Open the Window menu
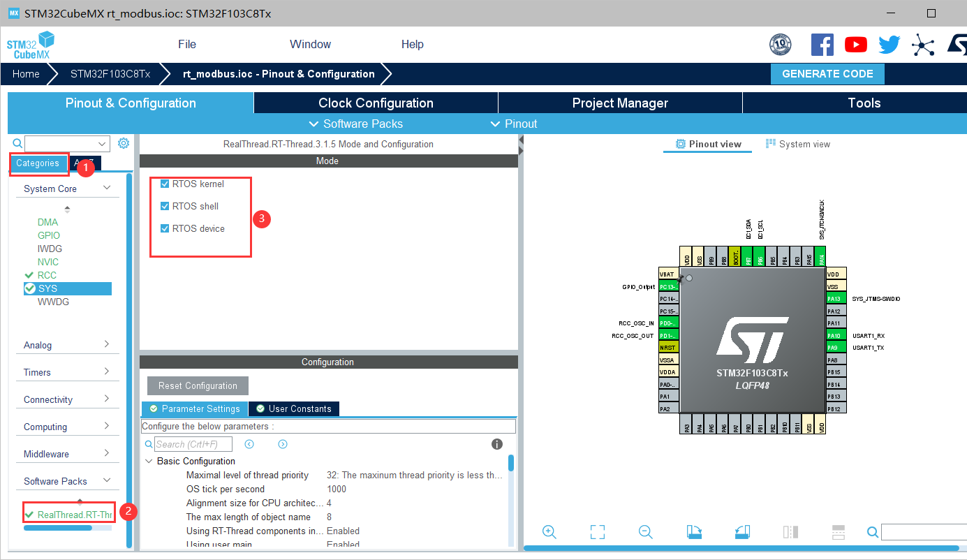Viewport: 967px width, 560px height. [x=310, y=44]
